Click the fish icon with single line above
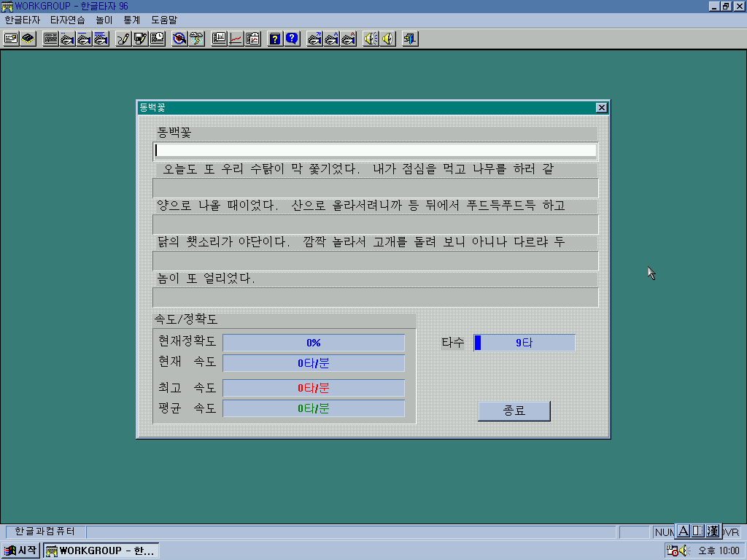 coord(84,39)
